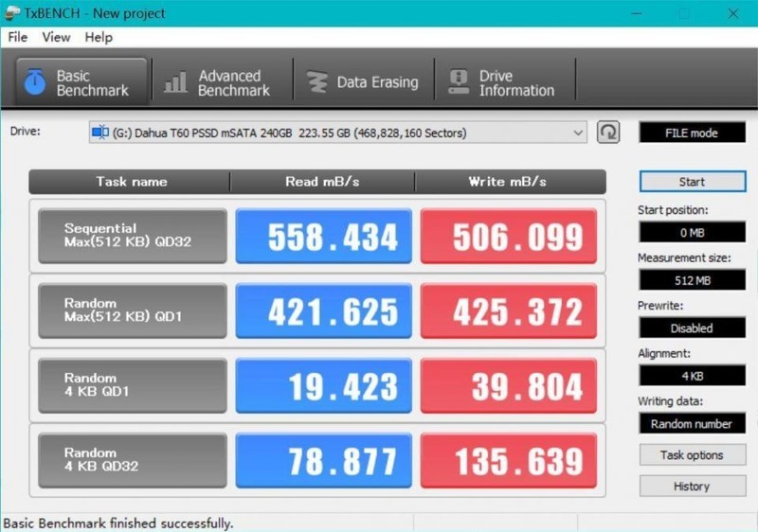Click the 135.639 write result

(x=509, y=461)
